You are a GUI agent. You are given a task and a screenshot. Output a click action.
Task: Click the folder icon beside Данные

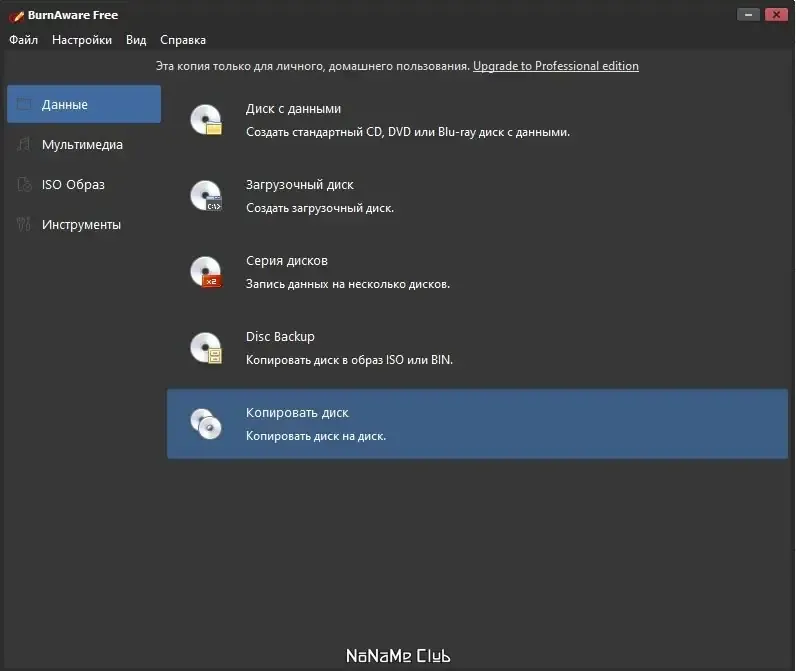coord(24,105)
